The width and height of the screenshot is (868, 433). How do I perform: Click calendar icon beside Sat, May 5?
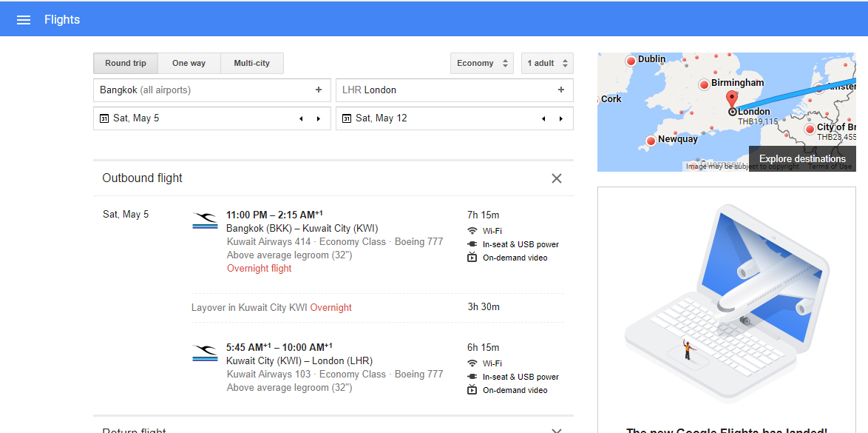coord(104,118)
